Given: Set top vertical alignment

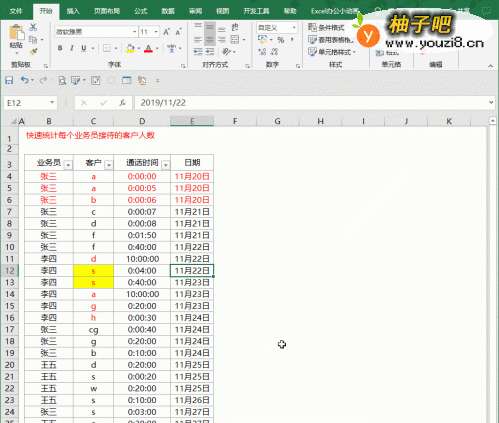Looking at the screenshot, I should tap(198, 26).
